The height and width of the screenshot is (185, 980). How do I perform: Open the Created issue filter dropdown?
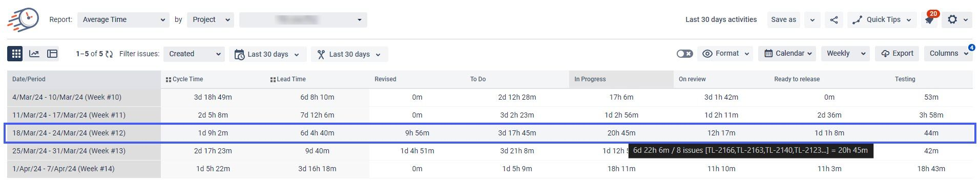194,54
